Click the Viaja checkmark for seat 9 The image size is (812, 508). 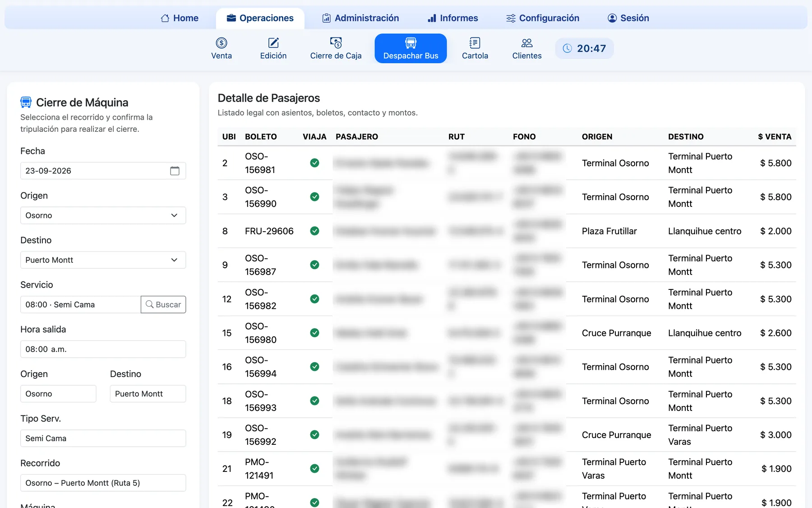[x=315, y=265]
